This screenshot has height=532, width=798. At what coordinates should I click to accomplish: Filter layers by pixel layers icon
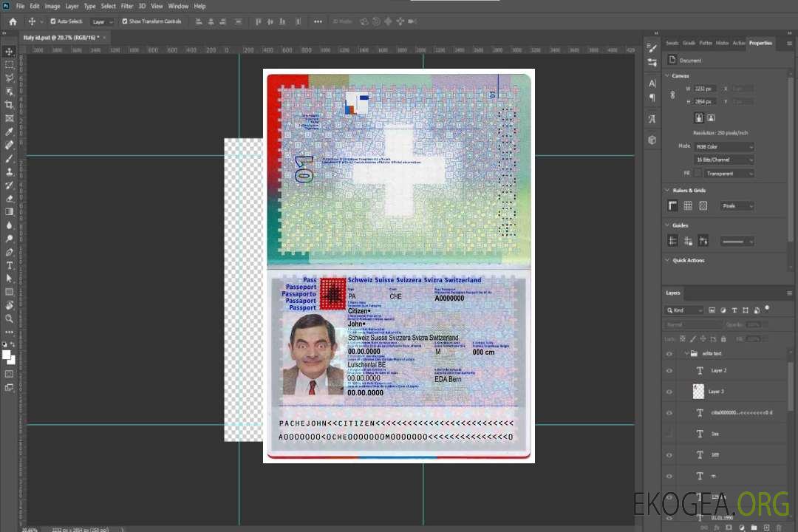pyautogui.click(x=712, y=310)
